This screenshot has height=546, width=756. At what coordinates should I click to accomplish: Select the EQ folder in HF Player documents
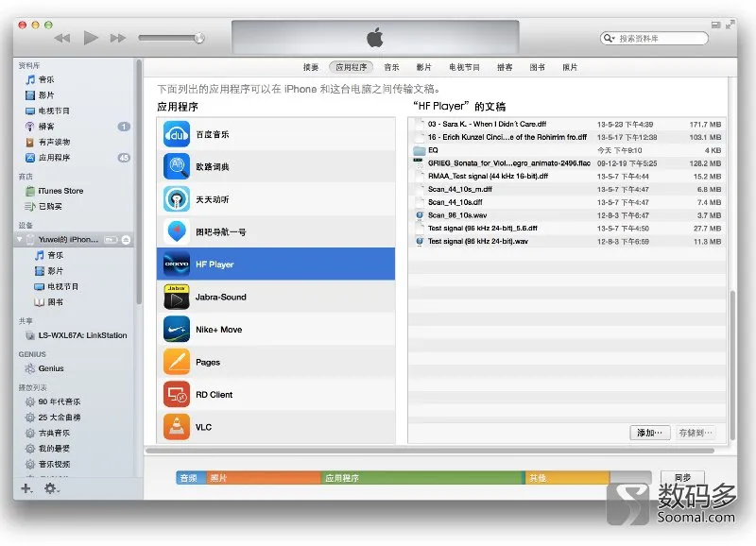pos(567,150)
